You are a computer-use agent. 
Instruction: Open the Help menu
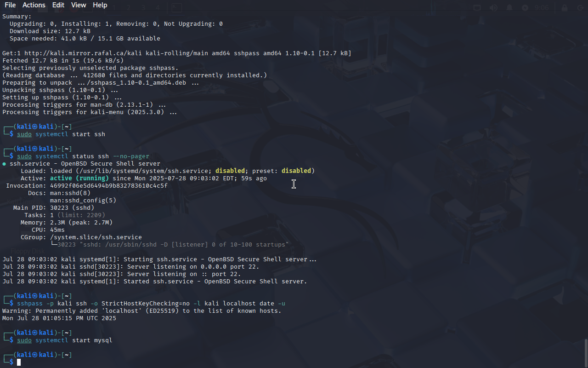point(100,5)
